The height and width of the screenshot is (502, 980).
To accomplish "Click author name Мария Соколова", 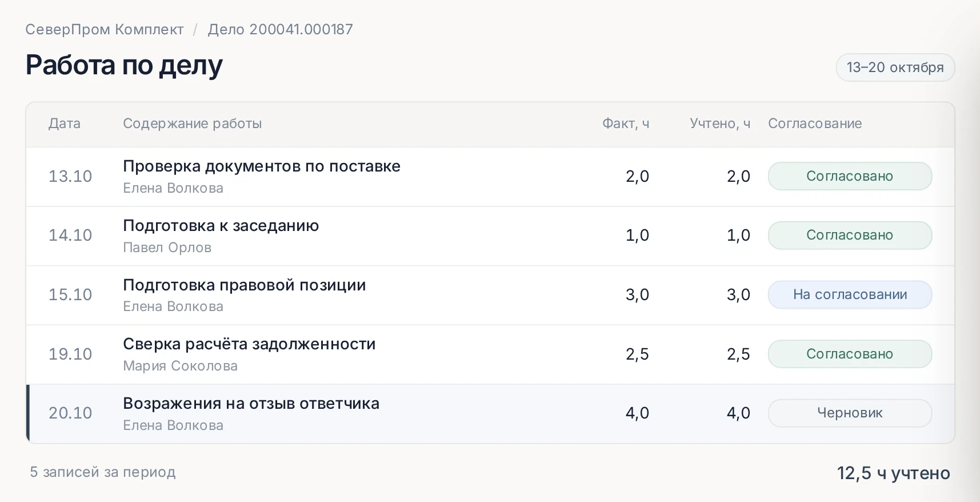I will [x=181, y=366].
